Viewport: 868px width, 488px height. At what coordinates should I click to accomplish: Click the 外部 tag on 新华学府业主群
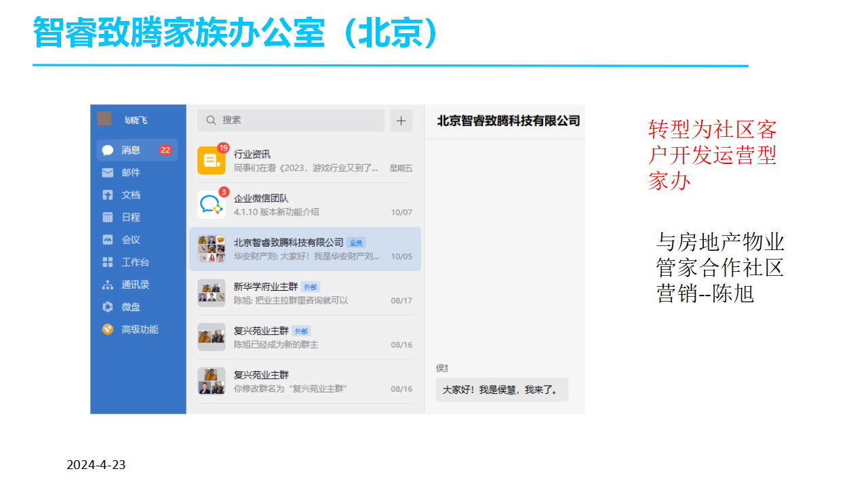(x=310, y=287)
